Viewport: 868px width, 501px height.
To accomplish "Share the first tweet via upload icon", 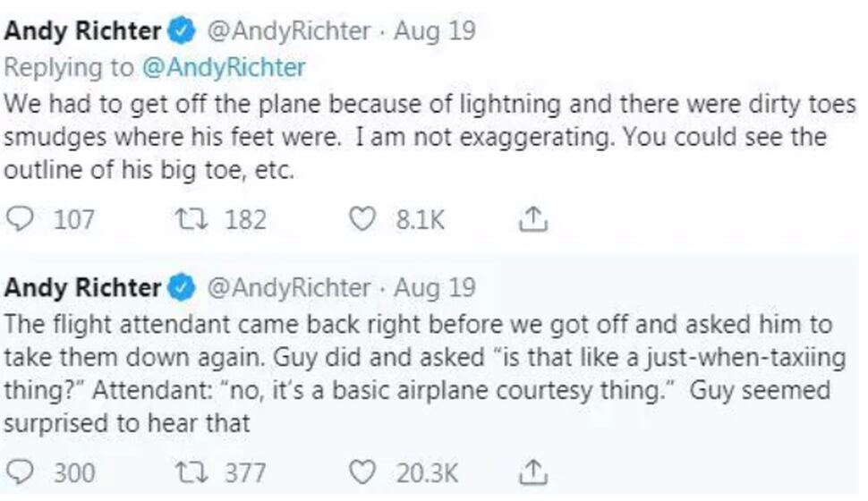I will (x=533, y=218).
